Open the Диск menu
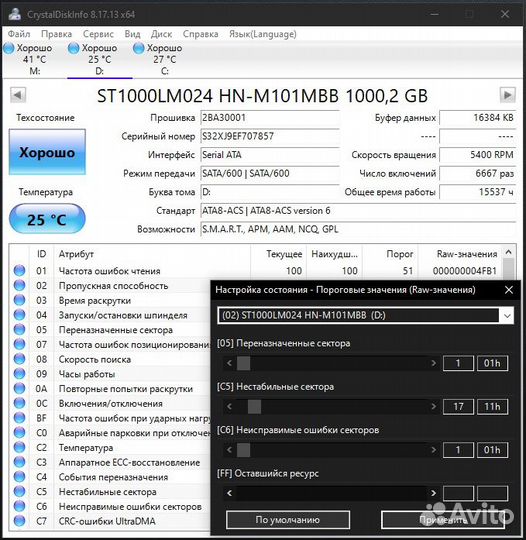 pyautogui.click(x=161, y=34)
